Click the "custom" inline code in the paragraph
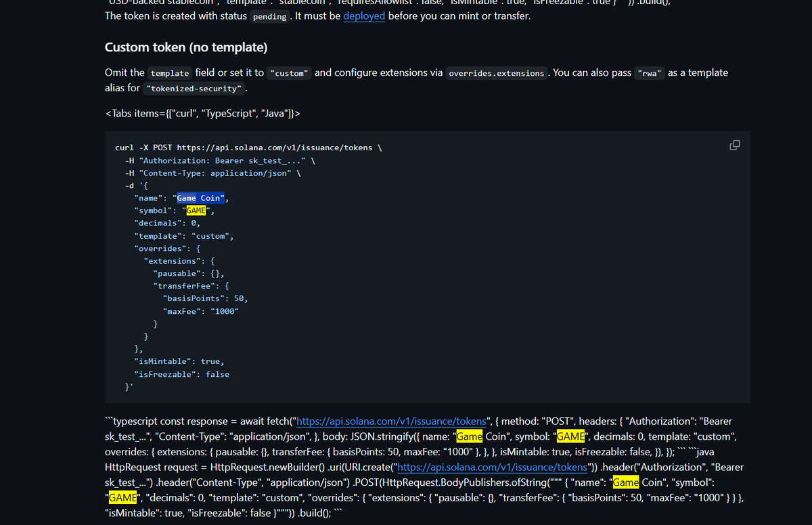This screenshot has height=525, width=812. pyautogui.click(x=290, y=73)
